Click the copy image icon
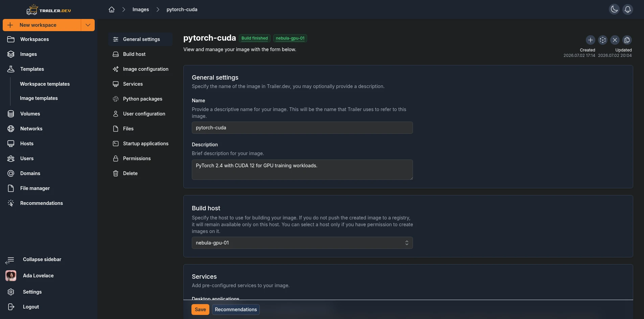644x319 pixels. [x=627, y=40]
